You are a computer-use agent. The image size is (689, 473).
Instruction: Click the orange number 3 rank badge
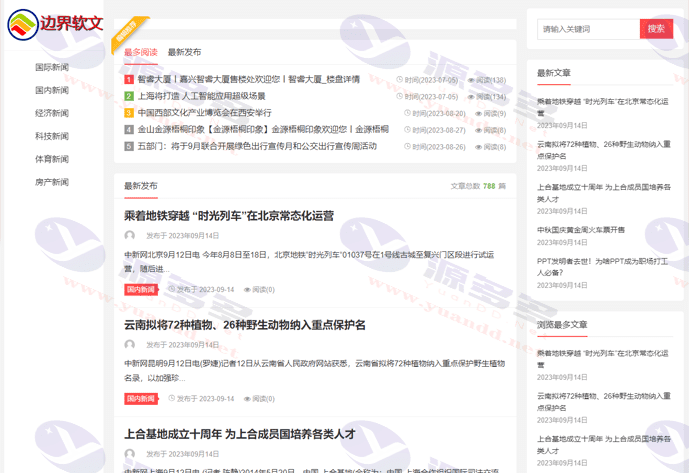pyautogui.click(x=129, y=113)
